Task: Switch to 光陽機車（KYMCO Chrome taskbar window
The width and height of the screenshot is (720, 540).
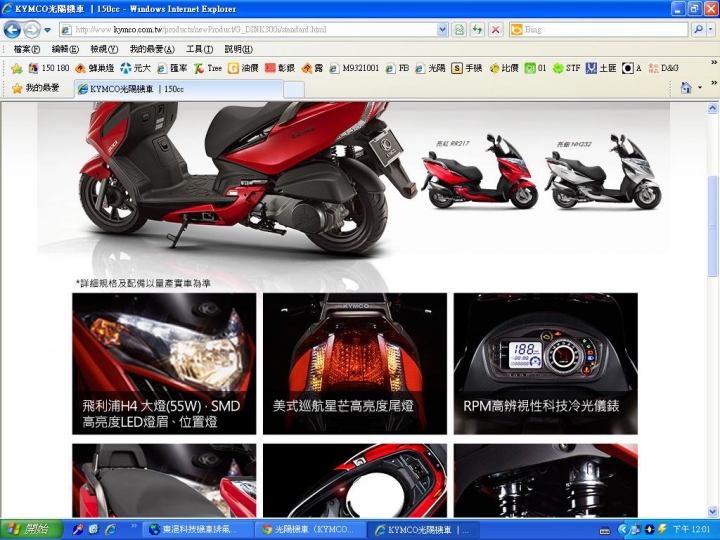Action: 310,530
